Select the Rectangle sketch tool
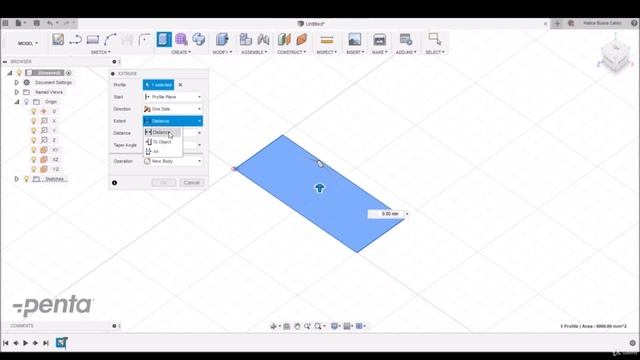The width and height of the screenshot is (640, 360). (x=93, y=40)
